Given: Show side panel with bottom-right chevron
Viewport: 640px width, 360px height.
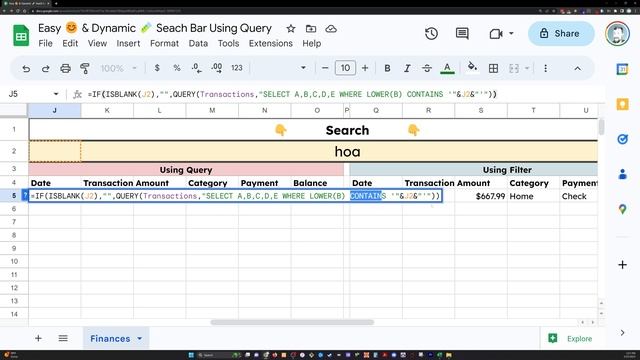Looking at the screenshot, I should click(x=622, y=333).
